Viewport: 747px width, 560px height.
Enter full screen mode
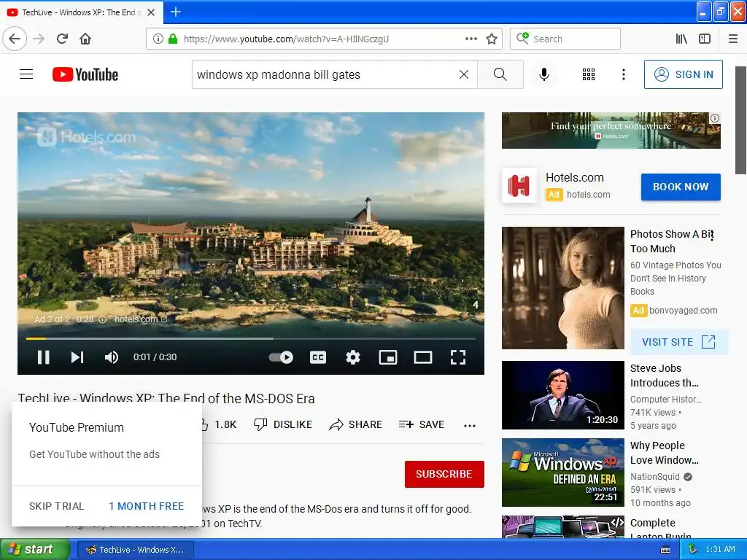point(458,357)
